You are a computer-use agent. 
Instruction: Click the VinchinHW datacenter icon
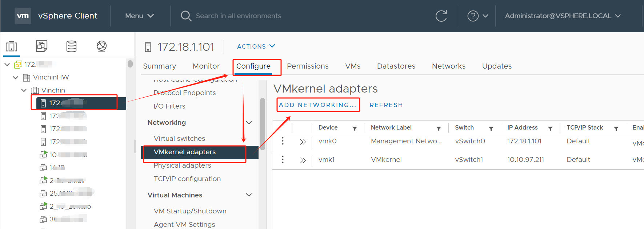tap(27, 77)
